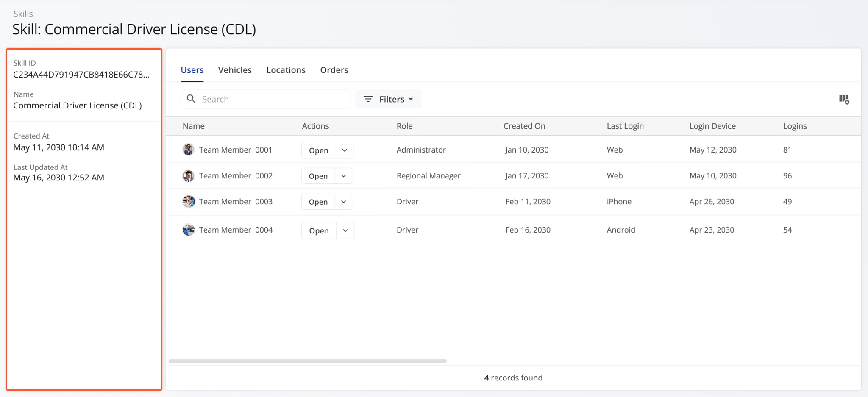868x397 pixels.
Task: Click the Android last login cell
Action: click(621, 230)
